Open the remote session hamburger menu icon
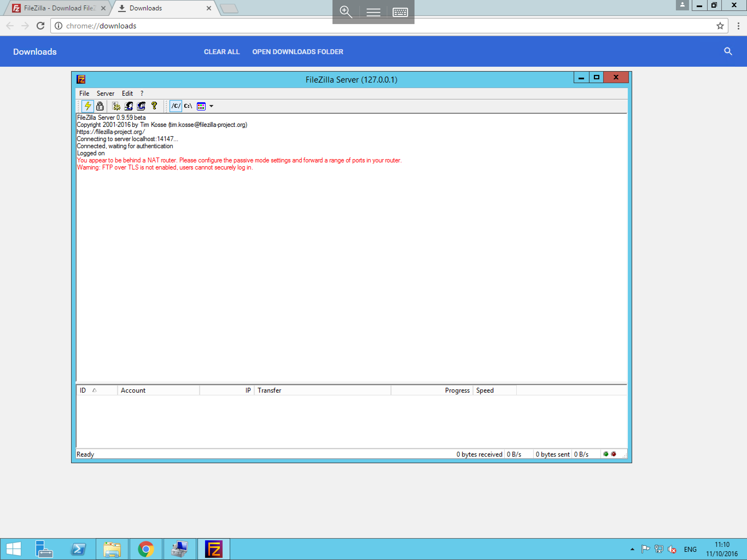747x560 pixels. [373, 13]
